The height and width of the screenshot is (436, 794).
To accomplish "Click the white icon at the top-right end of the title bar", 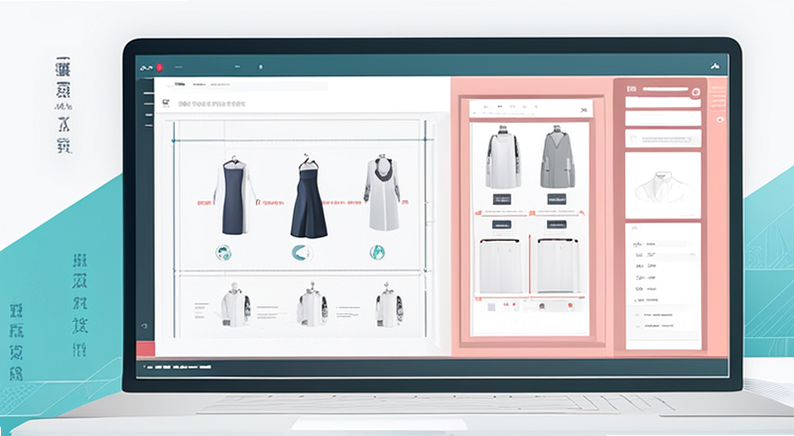I will pos(715,66).
